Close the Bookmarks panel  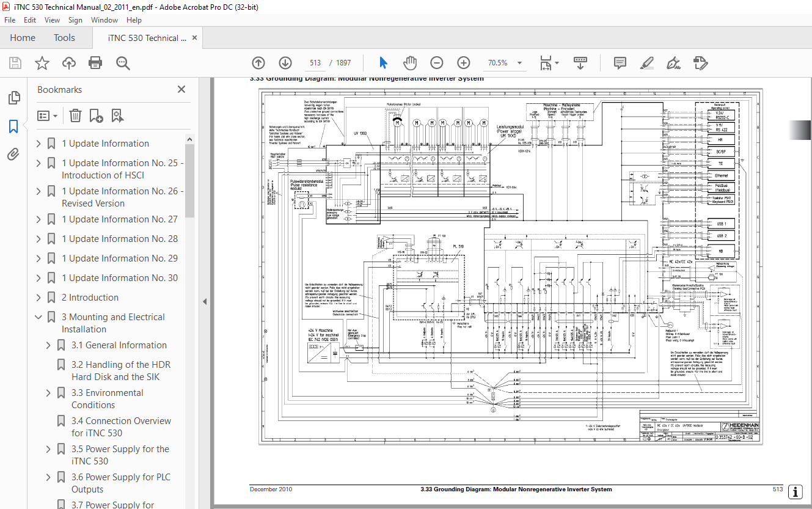pyautogui.click(x=181, y=89)
